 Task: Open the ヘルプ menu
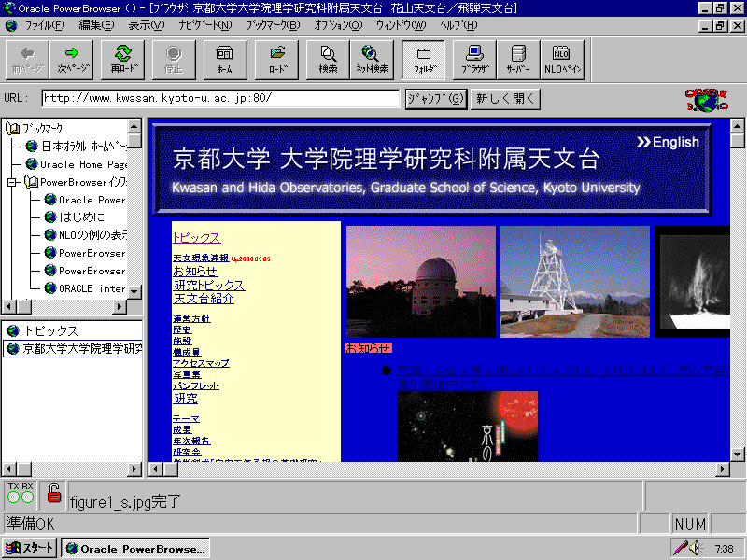pos(458,25)
